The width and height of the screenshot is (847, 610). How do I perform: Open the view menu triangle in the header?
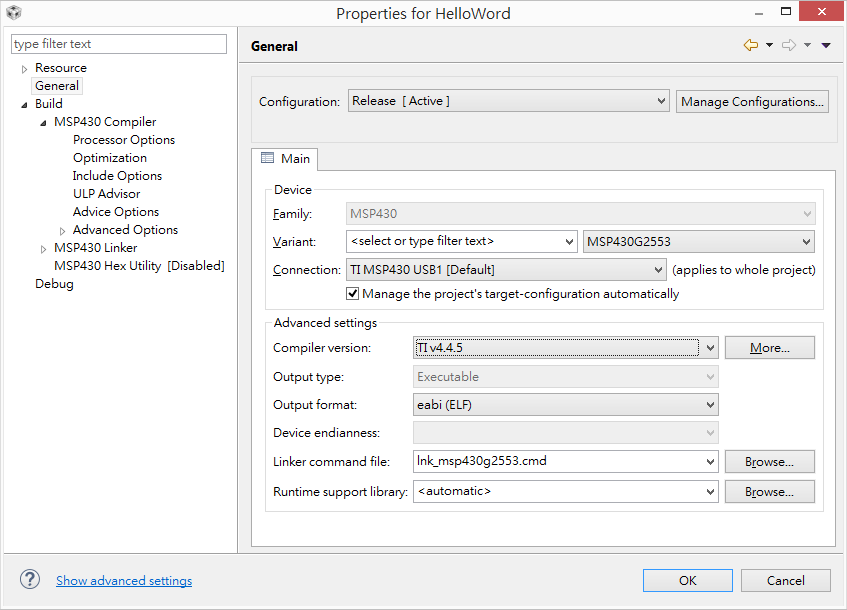coord(826,45)
